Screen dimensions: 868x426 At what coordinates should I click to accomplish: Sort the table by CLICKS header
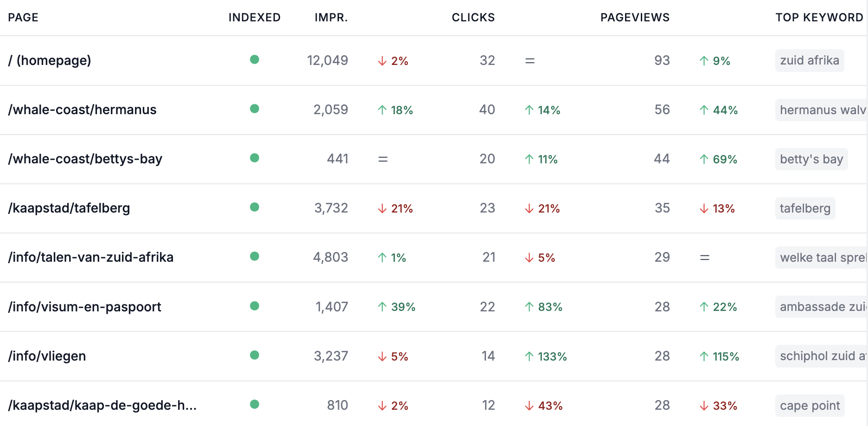473,18
